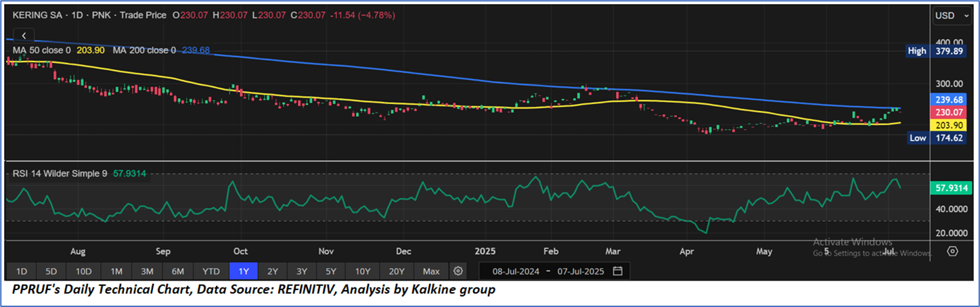Viewport: 980px width, 307px height.
Task: Choose the 2Y time range
Action: (x=272, y=271)
